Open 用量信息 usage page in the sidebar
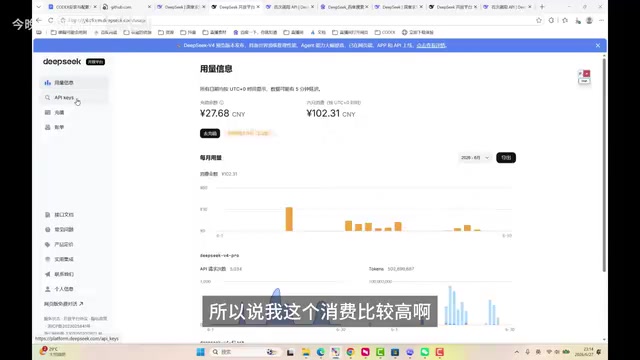640x360 pixels. point(74,82)
